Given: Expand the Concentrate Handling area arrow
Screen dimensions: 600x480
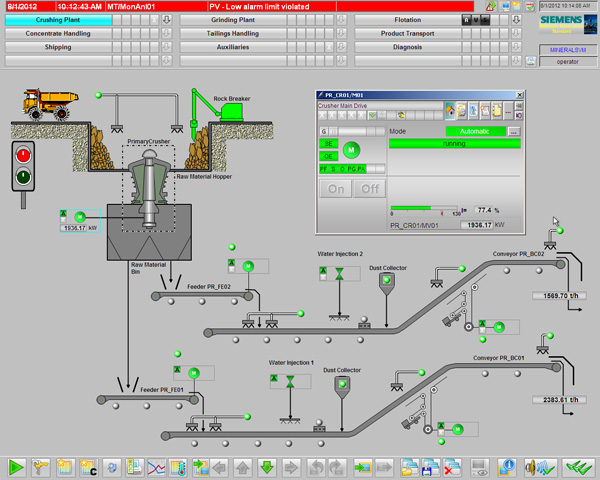Looking at the screenshot, I should click(167, 33).
